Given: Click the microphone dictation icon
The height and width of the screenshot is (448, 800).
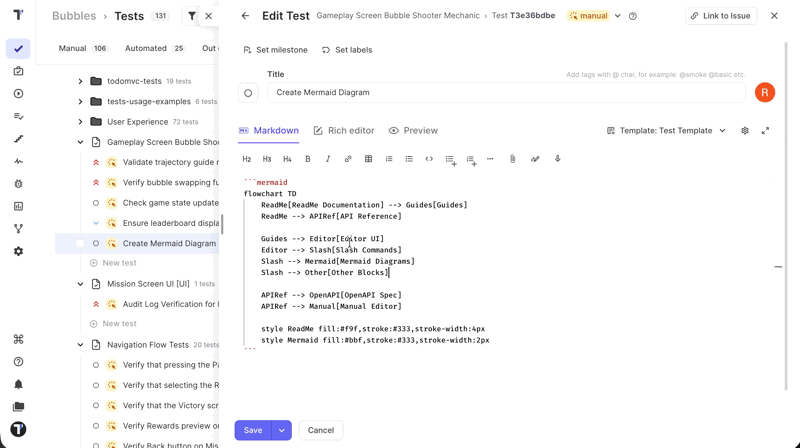Looking at the screenshot, I should 558,159.
